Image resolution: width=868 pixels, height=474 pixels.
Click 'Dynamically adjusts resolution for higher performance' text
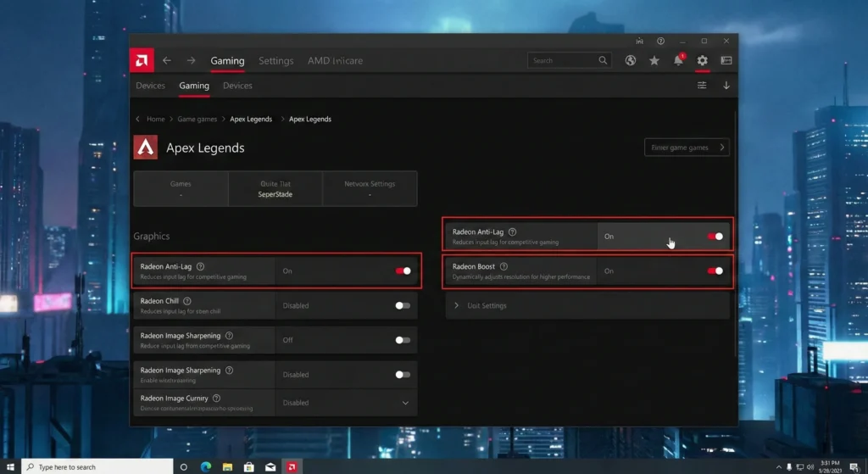click(521, 277)
